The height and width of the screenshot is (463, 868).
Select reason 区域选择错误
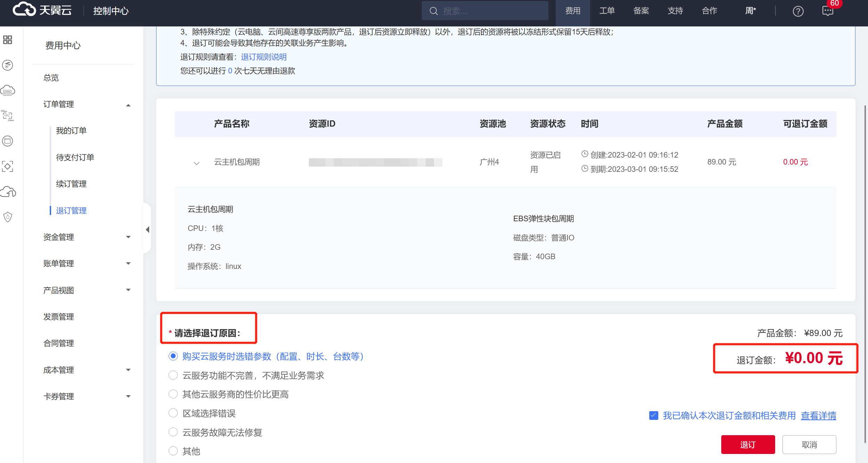coord(173,413)
